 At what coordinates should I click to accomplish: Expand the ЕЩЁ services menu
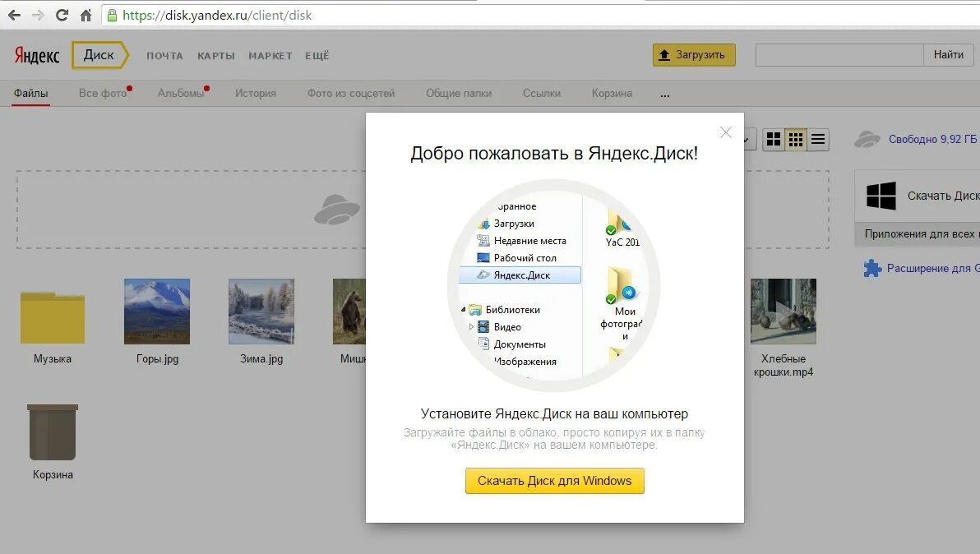[317, 56]
